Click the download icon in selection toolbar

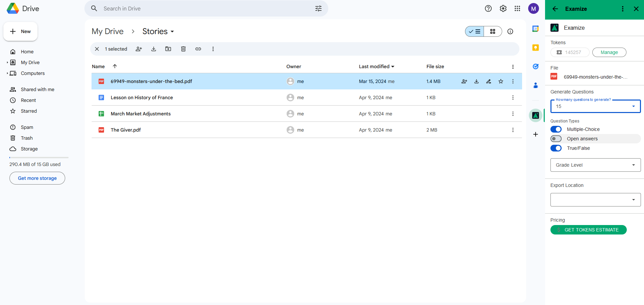tap(154, 49)
